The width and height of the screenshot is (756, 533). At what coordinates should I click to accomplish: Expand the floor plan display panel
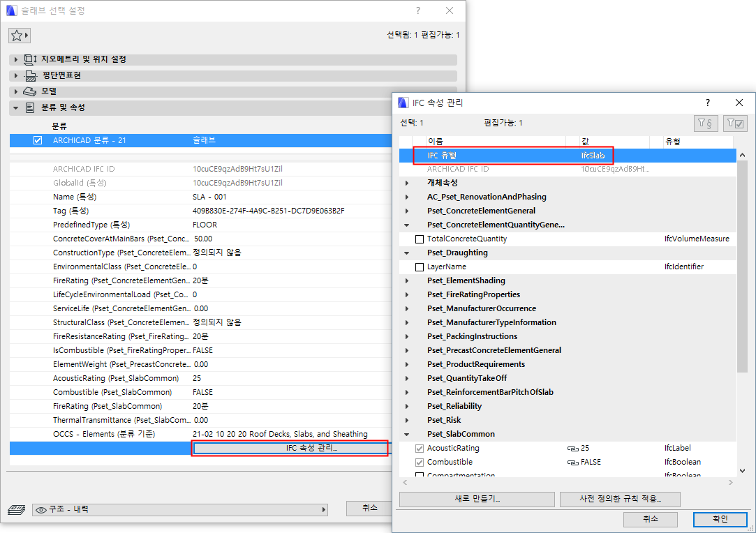tap(16, 75)
